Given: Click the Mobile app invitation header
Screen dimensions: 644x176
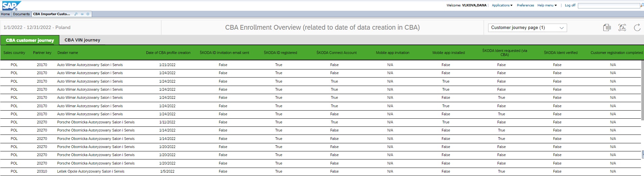Looking at the screenshot, I should point(392,53).
